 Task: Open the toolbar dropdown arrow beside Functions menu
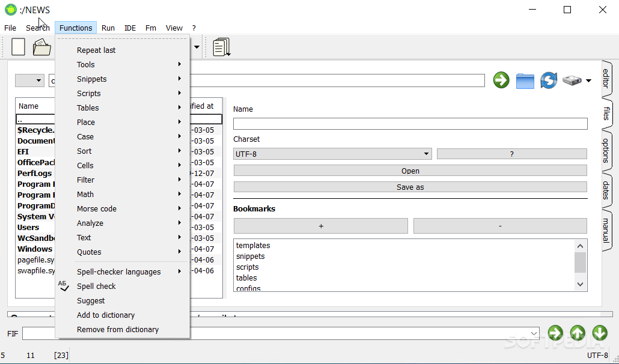(x=197, y=47)
